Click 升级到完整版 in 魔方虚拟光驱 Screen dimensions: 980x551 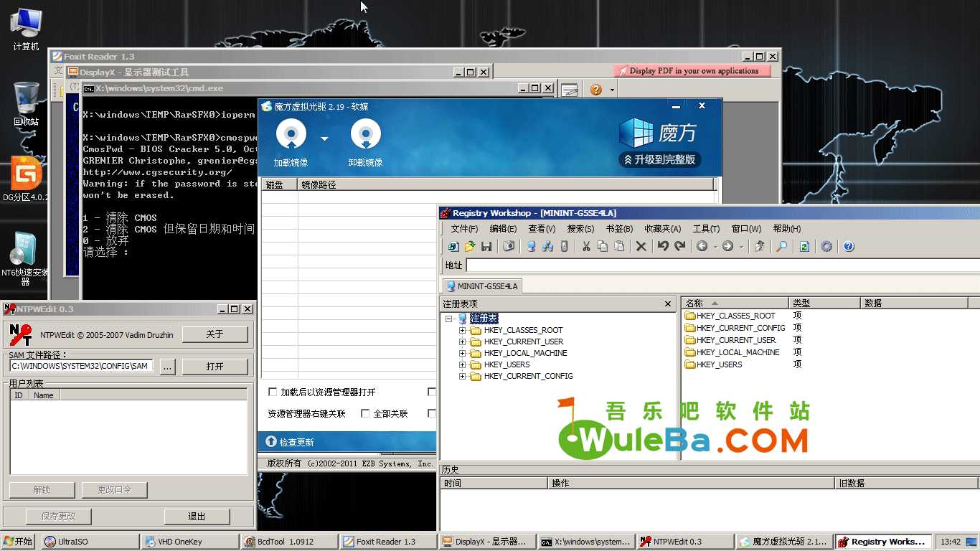pos(660,159)
